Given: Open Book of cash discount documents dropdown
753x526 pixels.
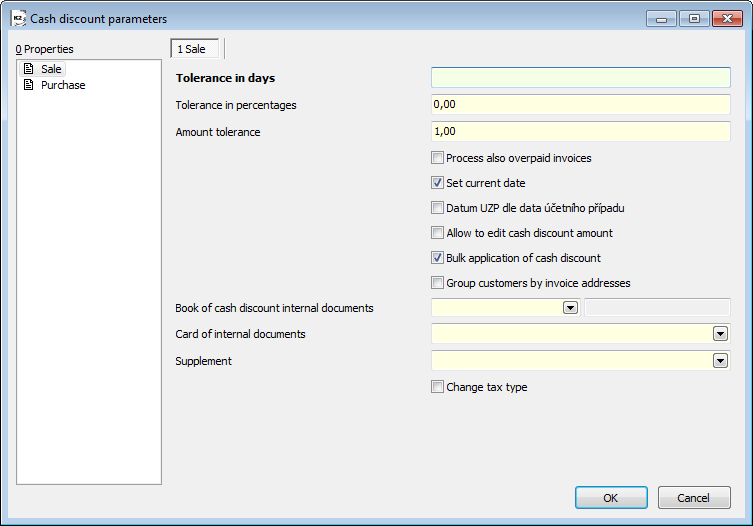Looking at the screenshot, I should coord(570,308).
